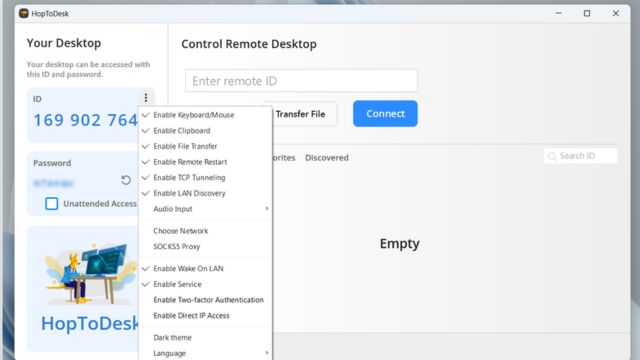The height and width of the screenshot is (360, 640).
Task: Tick the Unattended Access checkbox
Action: [51, 204]
